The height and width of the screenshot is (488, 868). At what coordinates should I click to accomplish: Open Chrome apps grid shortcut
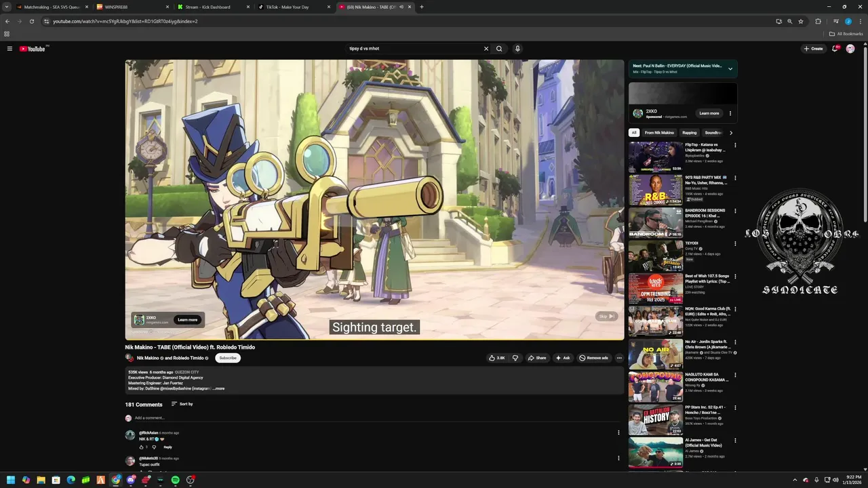7,34
